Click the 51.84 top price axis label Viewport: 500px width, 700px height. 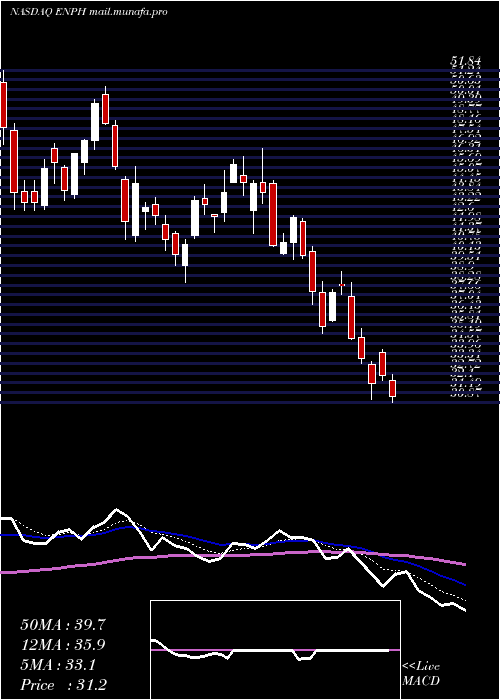tap(467, 61)
